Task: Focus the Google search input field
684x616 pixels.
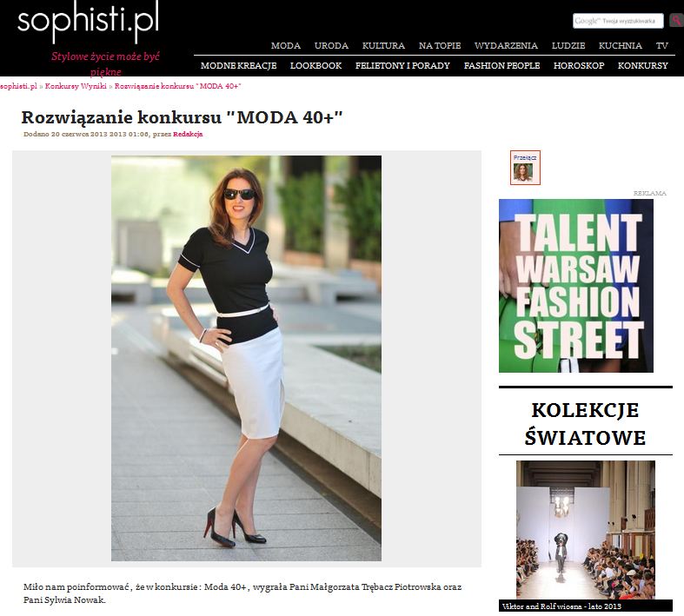Action: [618, 21]
